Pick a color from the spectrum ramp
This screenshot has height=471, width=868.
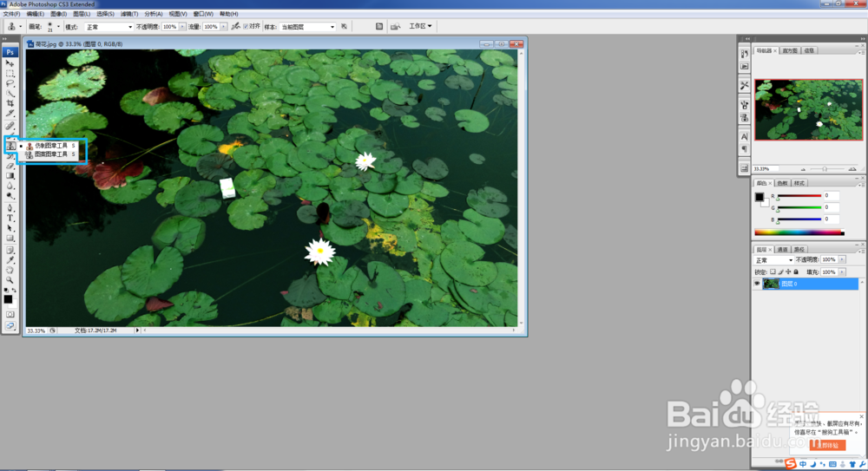[799, 233]
